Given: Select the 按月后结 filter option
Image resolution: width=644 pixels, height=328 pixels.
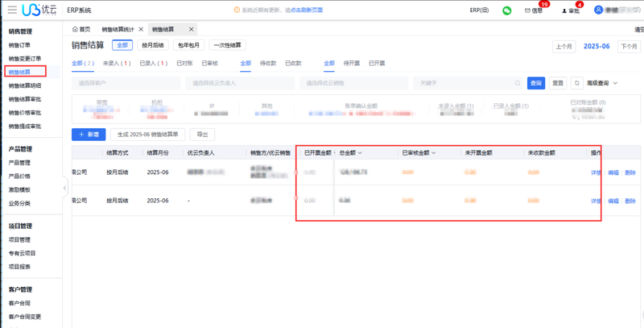Looking at the screenshot, I should point(152,46).
